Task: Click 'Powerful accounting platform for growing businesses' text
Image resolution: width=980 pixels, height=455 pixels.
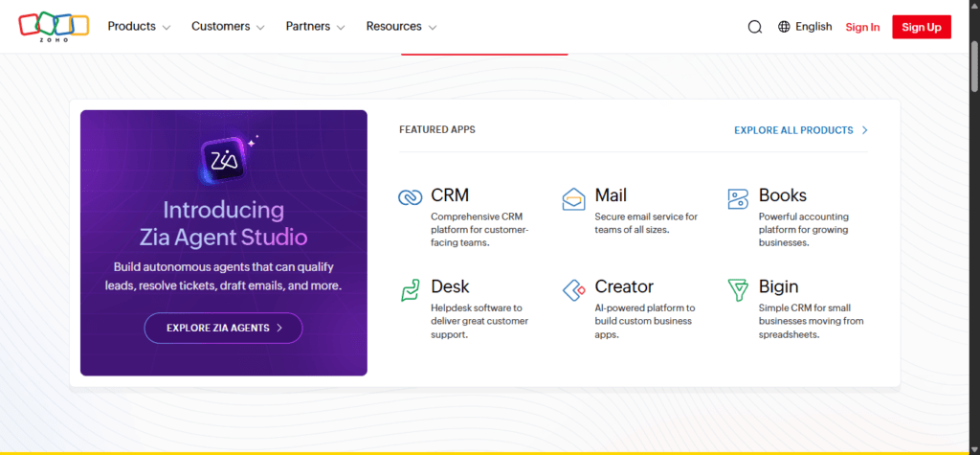Action: click(803, 230)
